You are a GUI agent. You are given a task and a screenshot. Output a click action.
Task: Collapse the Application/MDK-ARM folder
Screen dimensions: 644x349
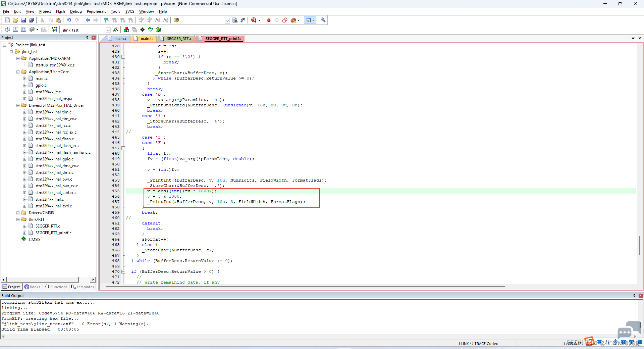coord(18,58)
